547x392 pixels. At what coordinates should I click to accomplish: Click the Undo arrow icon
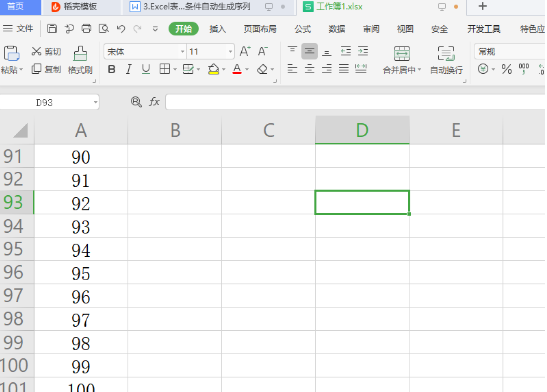point(121,29)
